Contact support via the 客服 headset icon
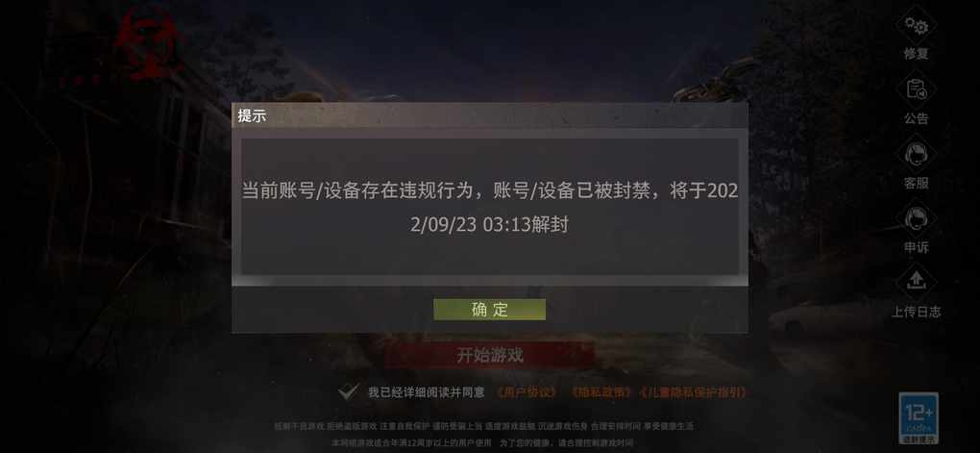Image resolution: width=980 pixels, height=453 pixels. click(x=917, y=155)
